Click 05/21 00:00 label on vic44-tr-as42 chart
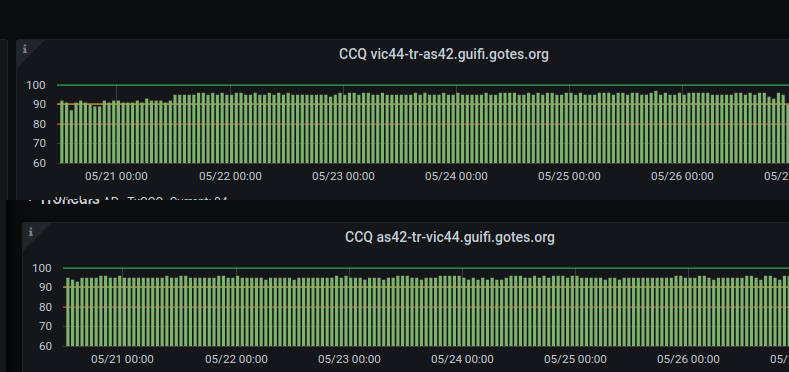The height and width of the screenshot is (372, 789). click(x=116, y=176)
